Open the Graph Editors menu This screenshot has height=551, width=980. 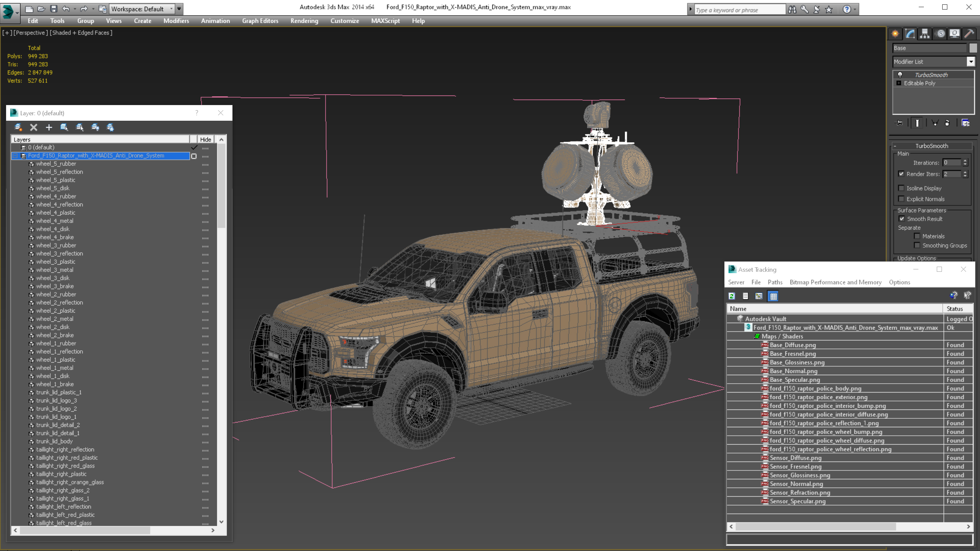point(260,21)
